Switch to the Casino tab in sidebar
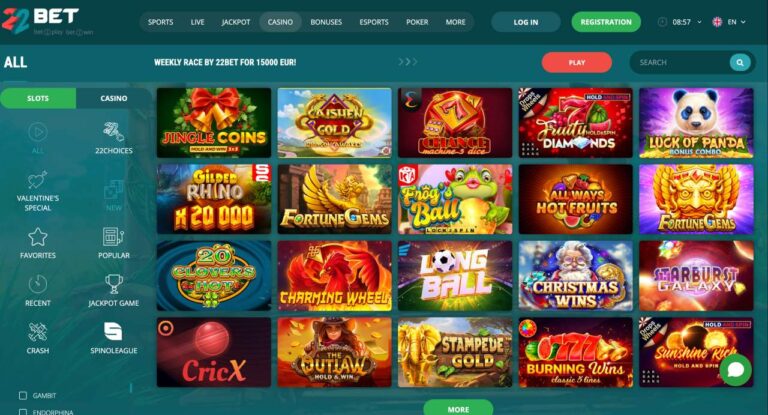Screen dimensions: 768x415 coord(114,98)
